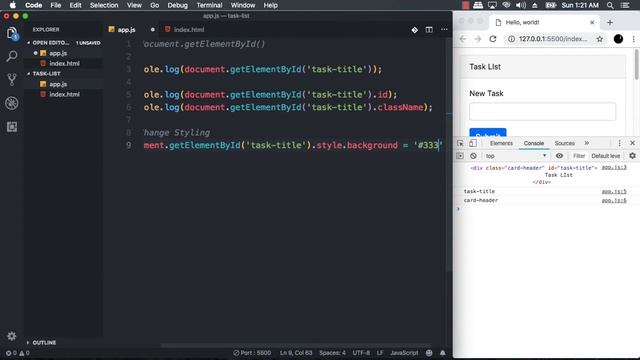Click the Chrome address bar

[x=553, y=39]
